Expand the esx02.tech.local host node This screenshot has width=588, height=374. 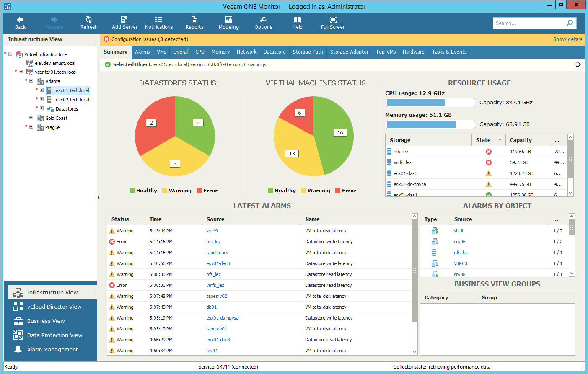point(41,99)
